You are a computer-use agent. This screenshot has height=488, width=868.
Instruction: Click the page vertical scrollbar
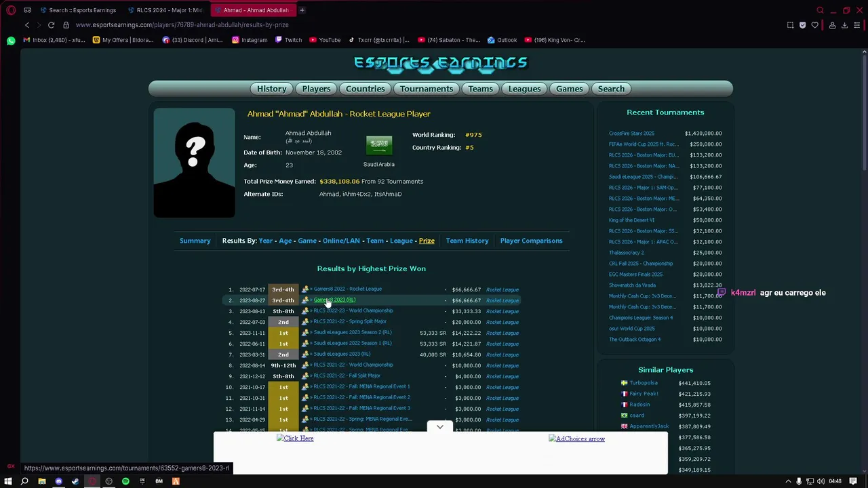click(x=864, y=112)
